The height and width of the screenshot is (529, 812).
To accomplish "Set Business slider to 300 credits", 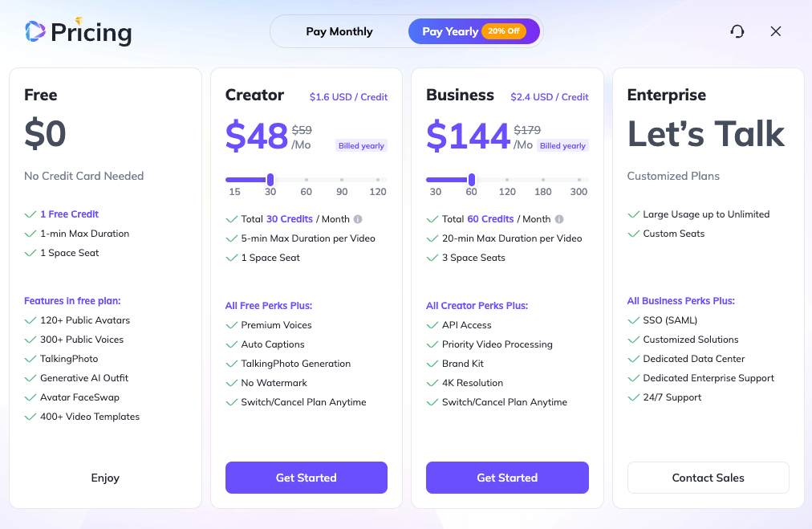I will point(579,180).
